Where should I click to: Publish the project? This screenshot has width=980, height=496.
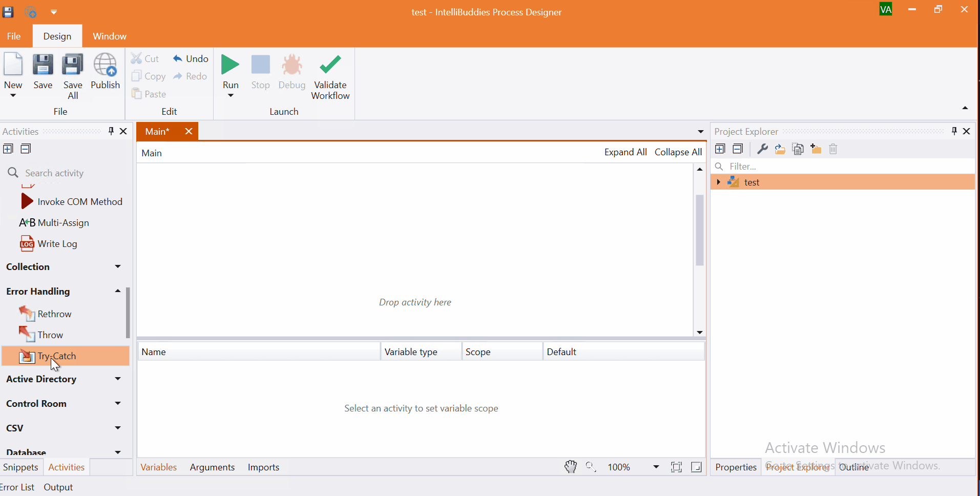(105, 72)
